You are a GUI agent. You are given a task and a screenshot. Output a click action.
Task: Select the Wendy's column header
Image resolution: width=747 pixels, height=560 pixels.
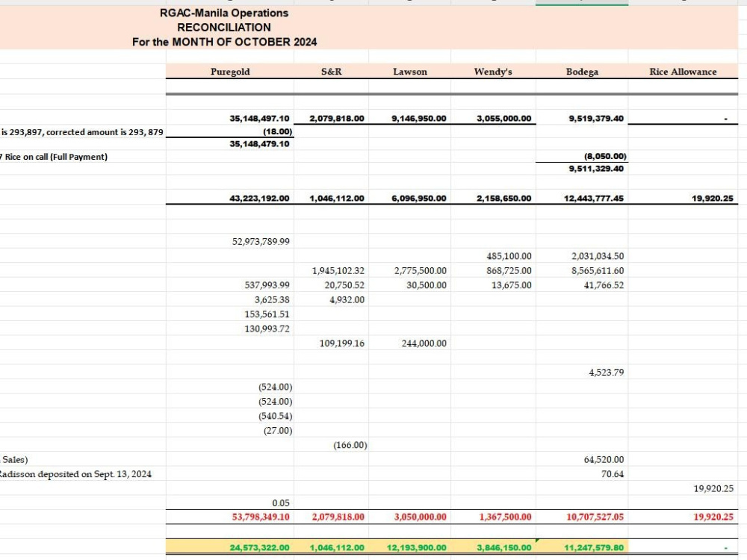(x=493, y=72)
